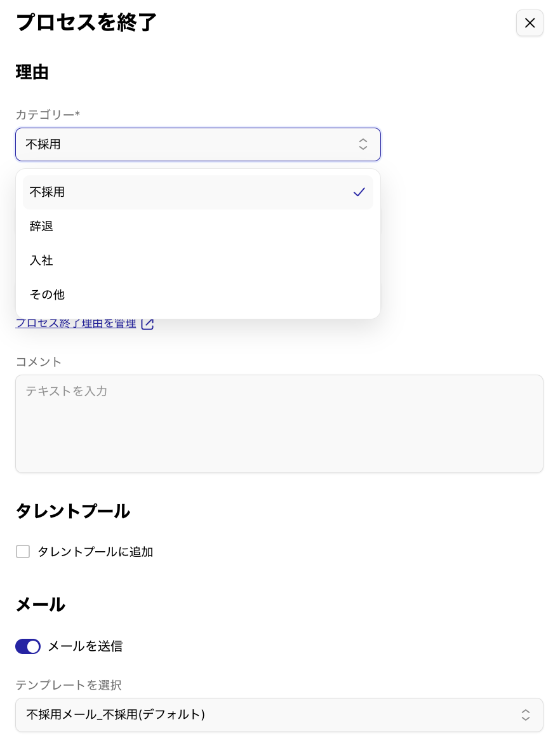Screen dimensions: 560x748
Task: Click the タレントプールに追加 label text
Action: 95,552
